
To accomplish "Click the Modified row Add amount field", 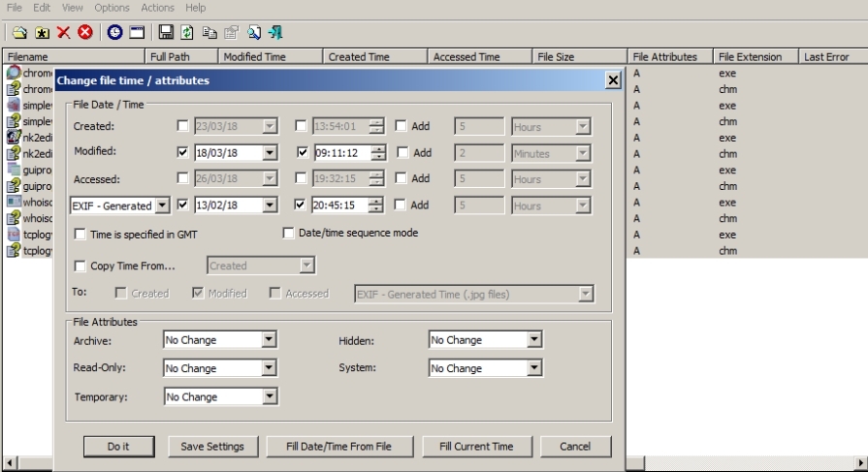I will [x=479, y=153].
